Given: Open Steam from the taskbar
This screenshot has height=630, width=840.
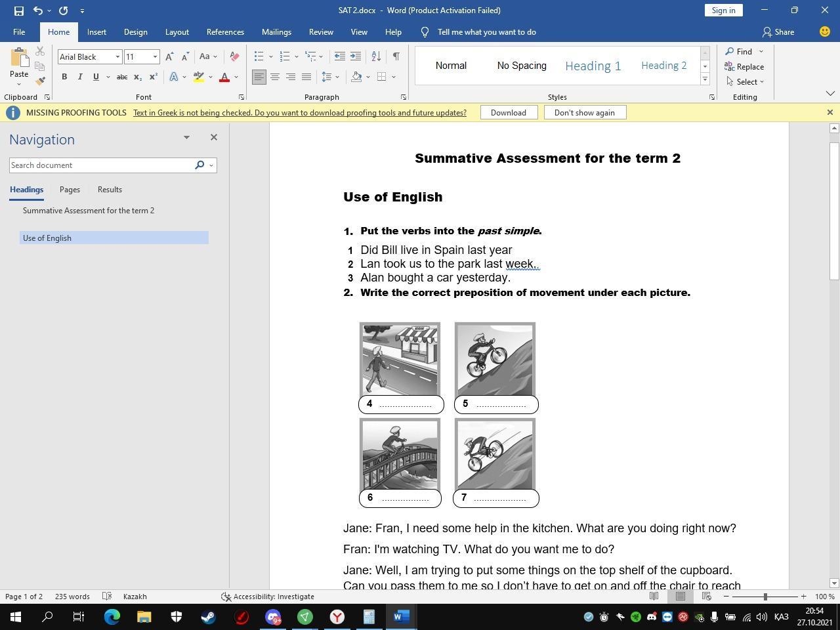Looking at the screenshot, I should pyautogui.click(x=209, y=617).
